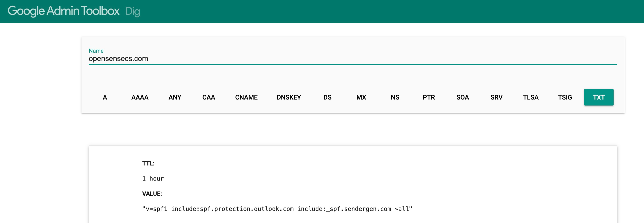Screen dimensions: 644x223
Task: Click the Google Admin Toolbox logo
Action: pyautogui.click(x=64, y=11)
